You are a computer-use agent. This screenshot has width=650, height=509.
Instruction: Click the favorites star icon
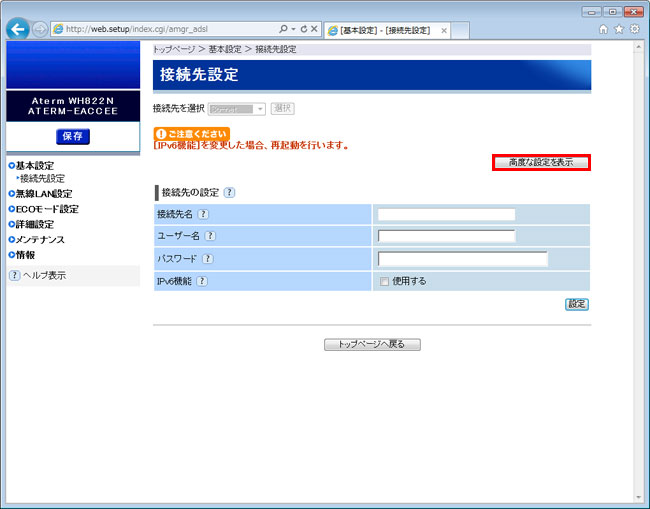(x=619, y=30)
